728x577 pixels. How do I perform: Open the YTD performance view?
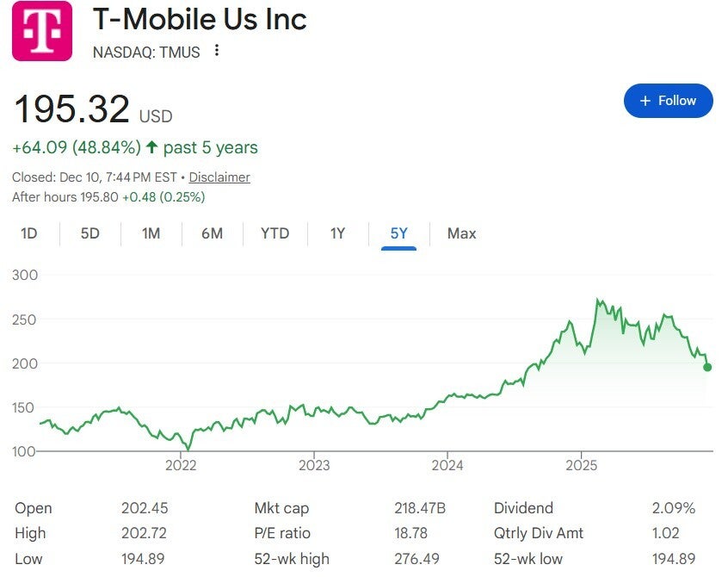point(275,233)
